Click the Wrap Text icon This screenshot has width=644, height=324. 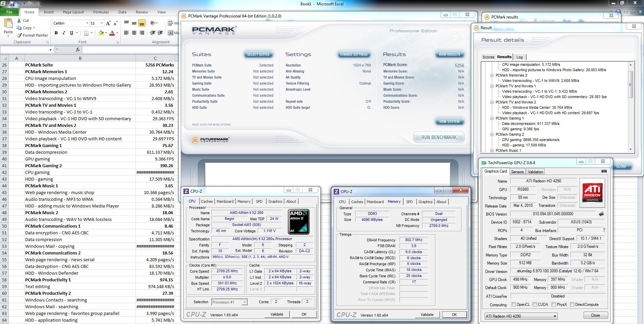click(x=170, y=23)
